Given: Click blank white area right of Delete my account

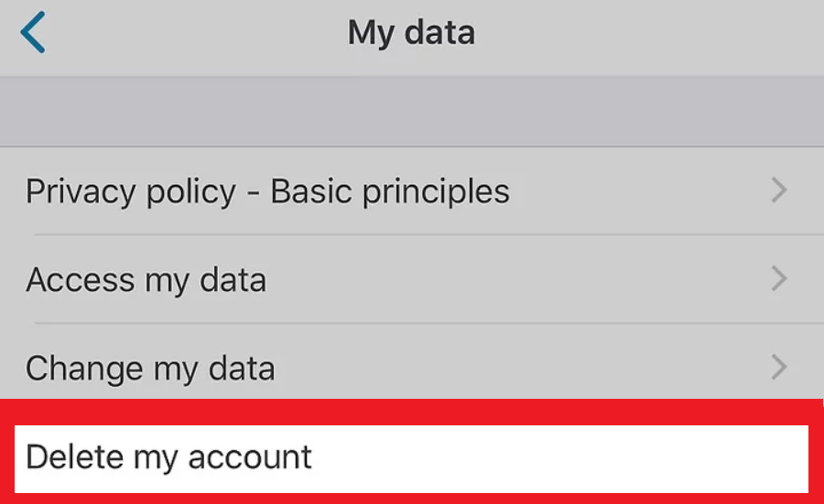Looking at the screenshot, I should [568, 457].
